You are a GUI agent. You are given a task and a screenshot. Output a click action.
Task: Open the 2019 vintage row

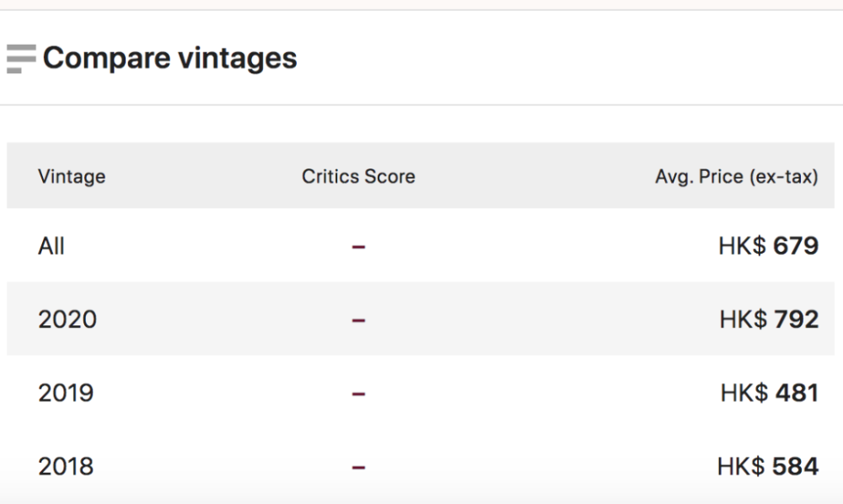click(x=66, y=393)
